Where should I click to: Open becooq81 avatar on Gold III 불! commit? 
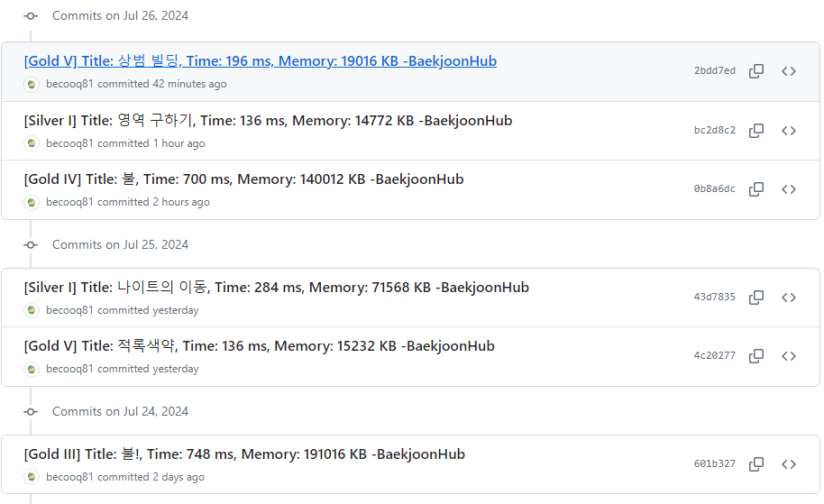(32, 477)
